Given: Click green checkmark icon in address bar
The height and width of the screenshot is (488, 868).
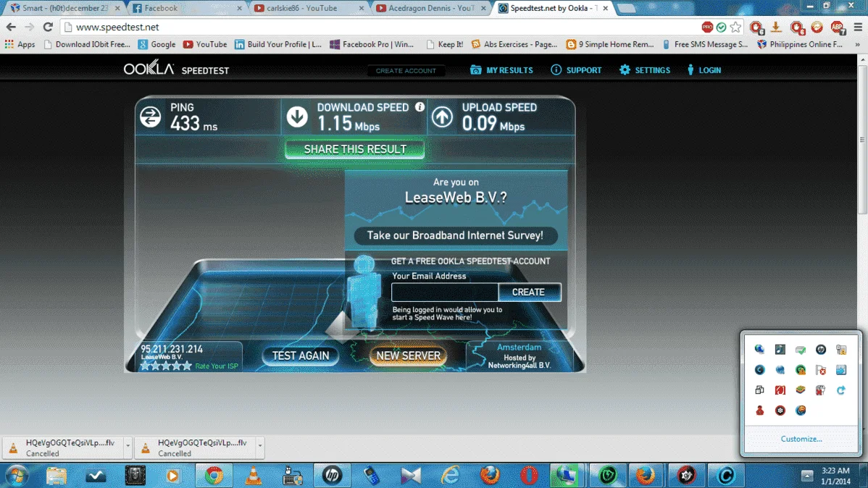Looking at the screenshot, I should 721,27.
